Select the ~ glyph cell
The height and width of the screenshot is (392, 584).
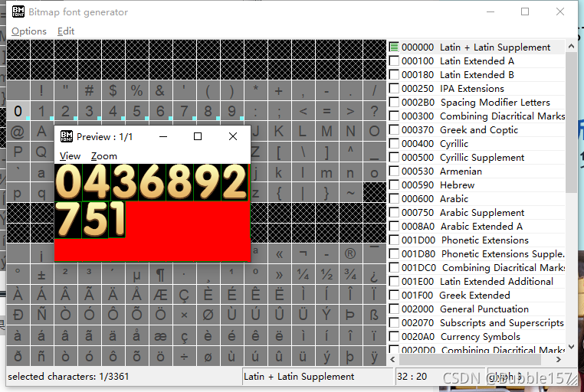pos(350,193)
